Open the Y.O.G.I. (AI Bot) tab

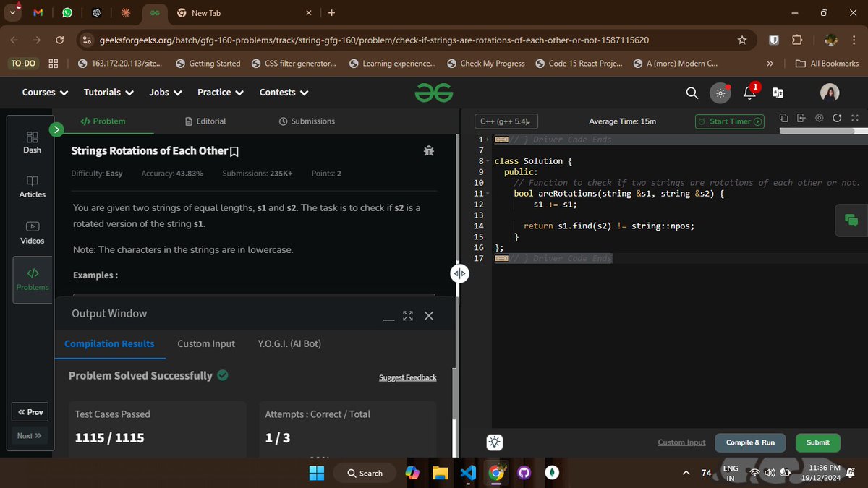[x=289, y=343]
